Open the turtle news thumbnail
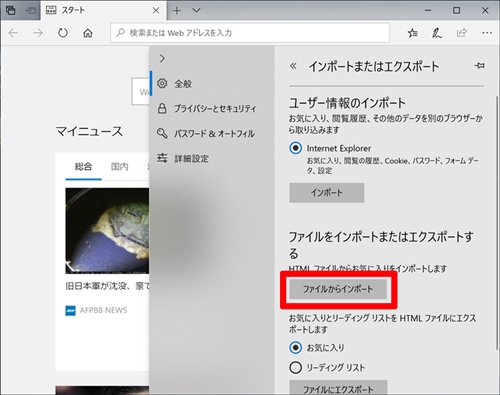The image size is (500, 395). [107, 231]
